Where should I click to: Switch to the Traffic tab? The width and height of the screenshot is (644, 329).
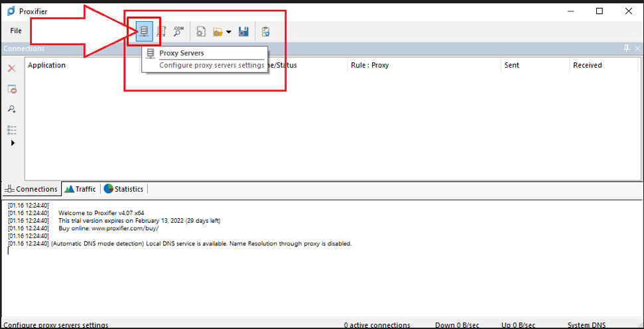tap(80, 189)
